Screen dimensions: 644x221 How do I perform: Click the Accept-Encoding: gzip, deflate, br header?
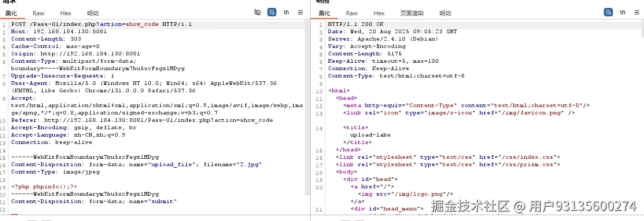pos(73,128)
